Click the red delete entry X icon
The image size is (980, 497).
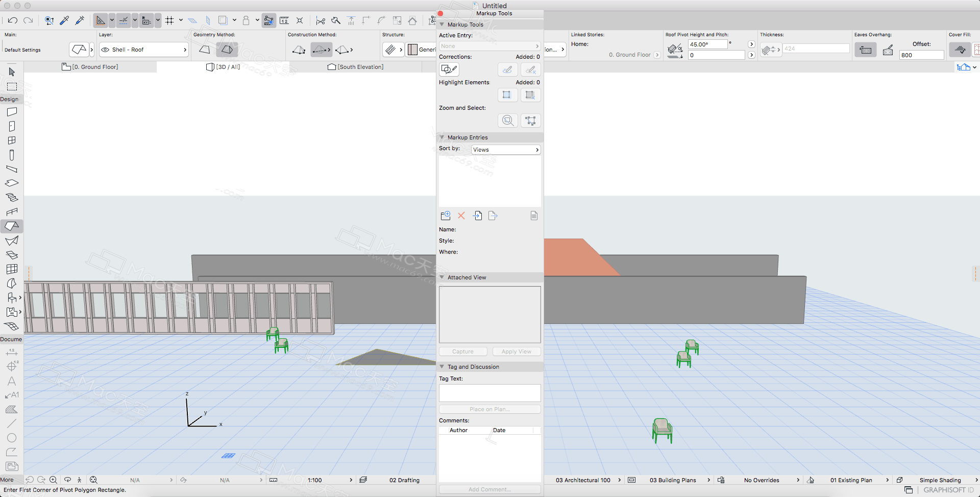point(461,216)
